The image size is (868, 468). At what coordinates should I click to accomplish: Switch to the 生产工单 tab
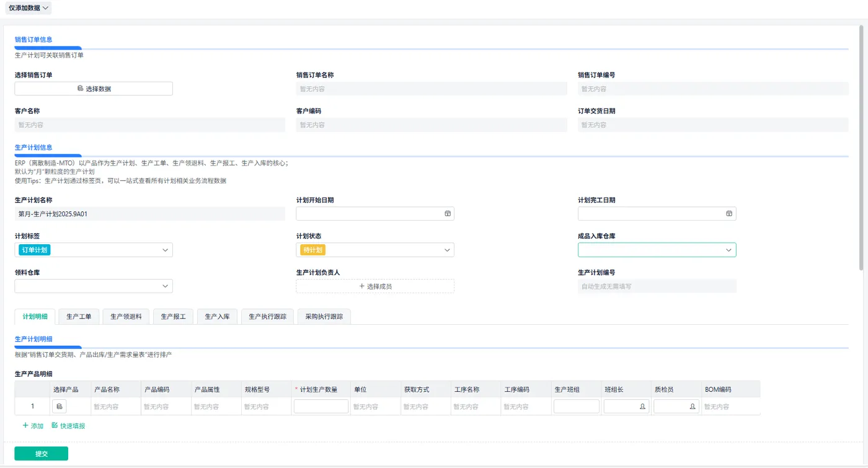(79, 316)
